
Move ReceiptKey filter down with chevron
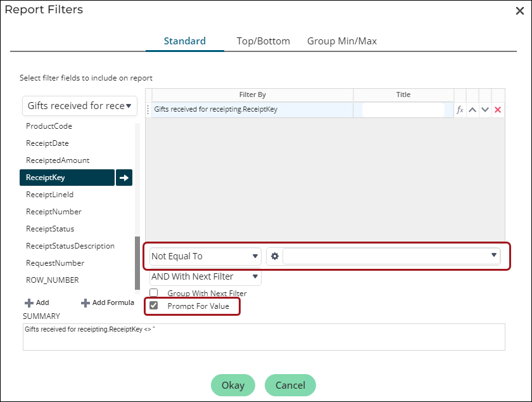[485, 110]
